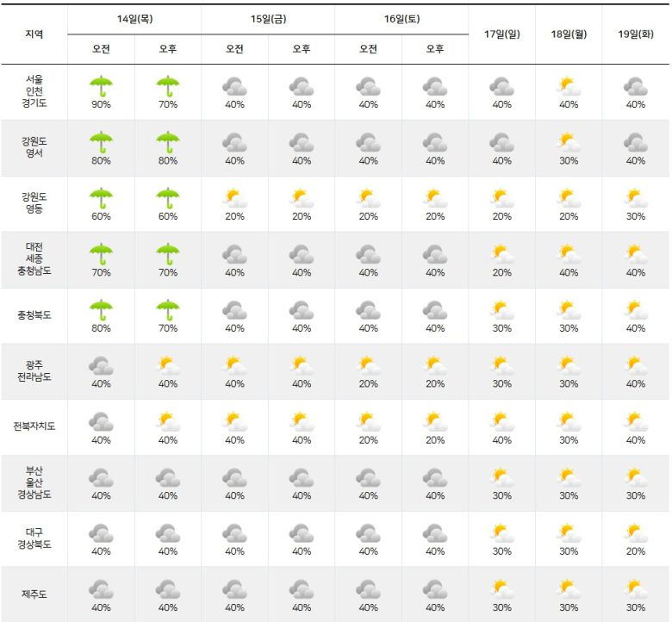Select 충청북도 umbrella icon for 14일 오후
The width and height of the screenshot is (672, 622).
point(167,310)
